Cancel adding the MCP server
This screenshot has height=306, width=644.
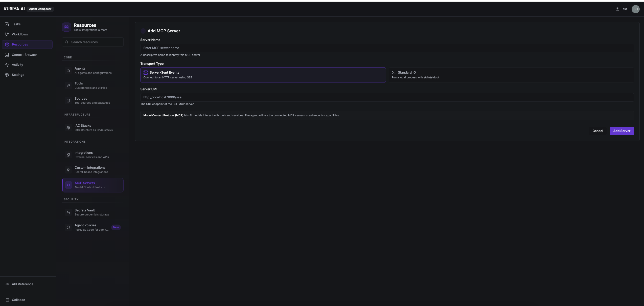click(x=598, y=131)
